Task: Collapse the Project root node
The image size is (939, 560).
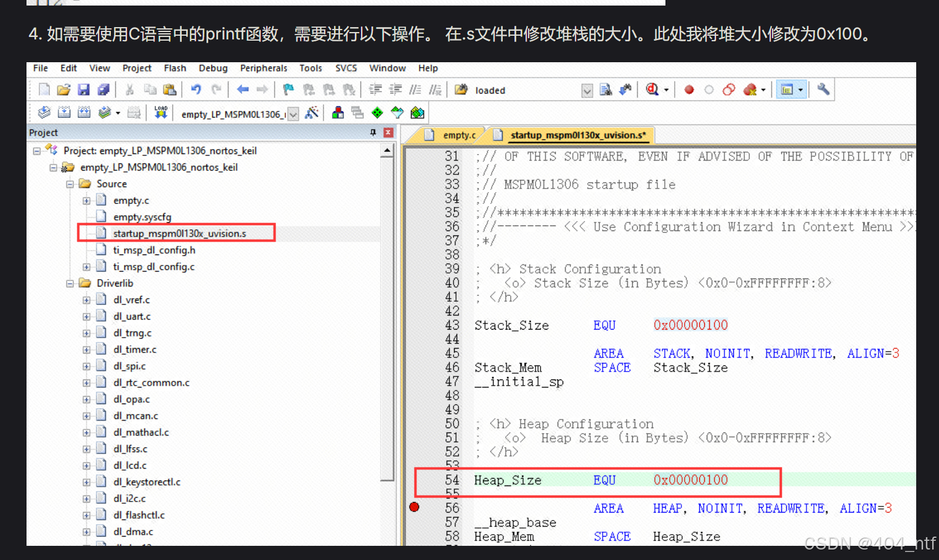Action: 36,151
